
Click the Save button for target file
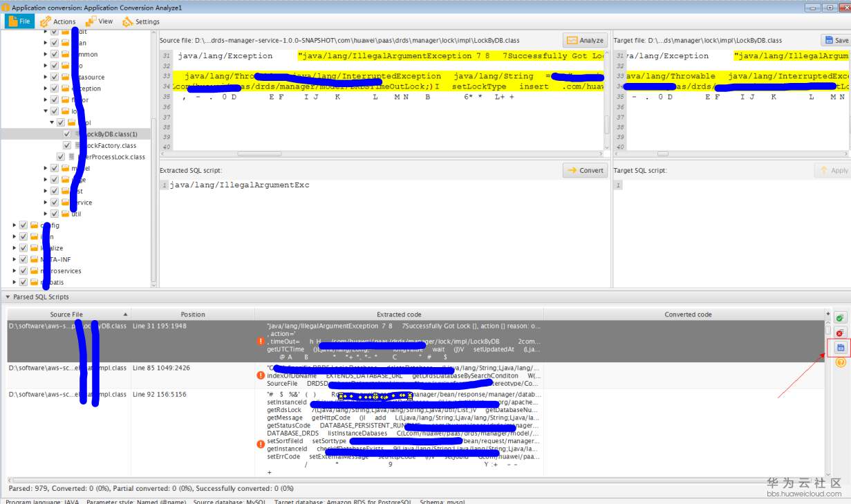[x=836, y=40]
